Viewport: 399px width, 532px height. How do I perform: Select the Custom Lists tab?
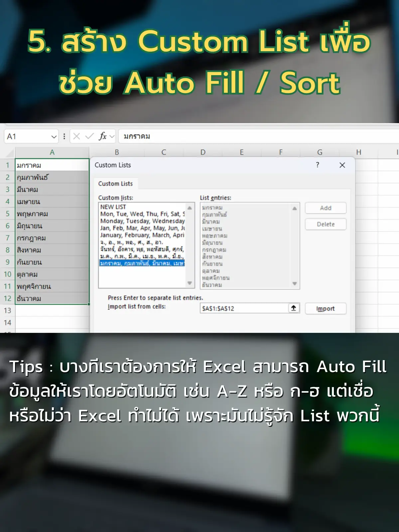115,184
